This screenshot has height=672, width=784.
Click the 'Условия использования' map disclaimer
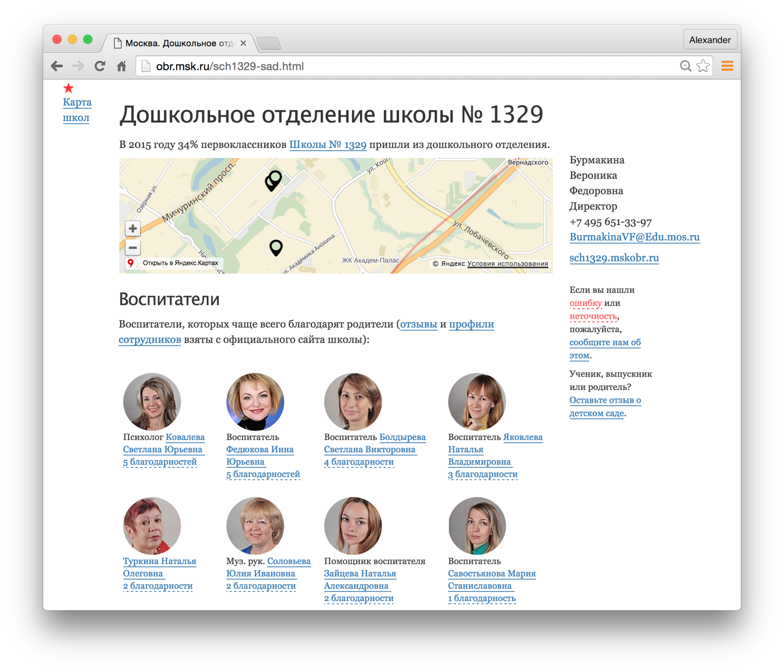pyautogui.click(x=508, y=264)
